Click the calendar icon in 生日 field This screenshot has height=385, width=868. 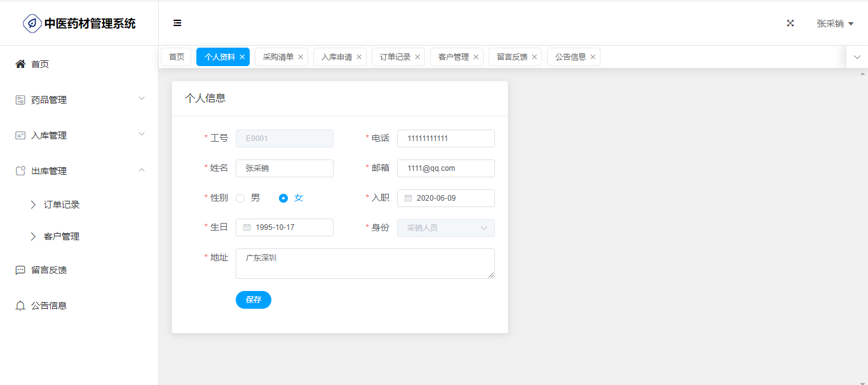pos(247,227)
